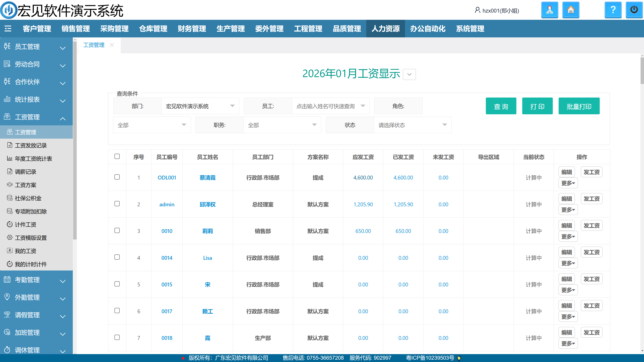
Task: Click the 批量打印 button
Action: [579, 106]
